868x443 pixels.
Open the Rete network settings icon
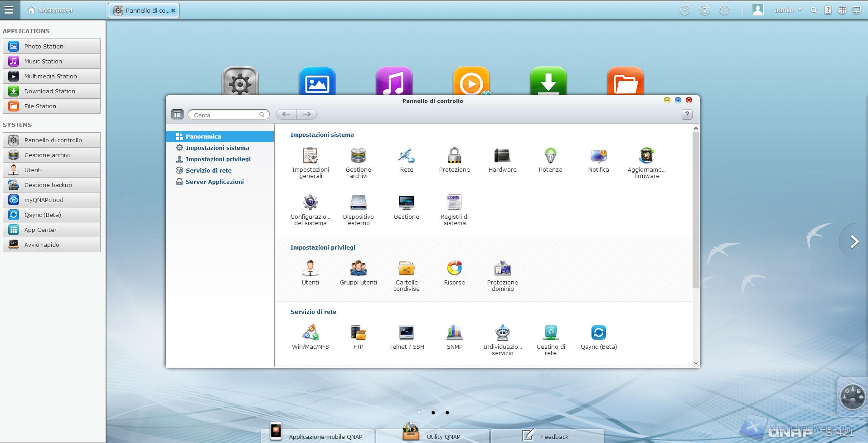coord(406,156)
